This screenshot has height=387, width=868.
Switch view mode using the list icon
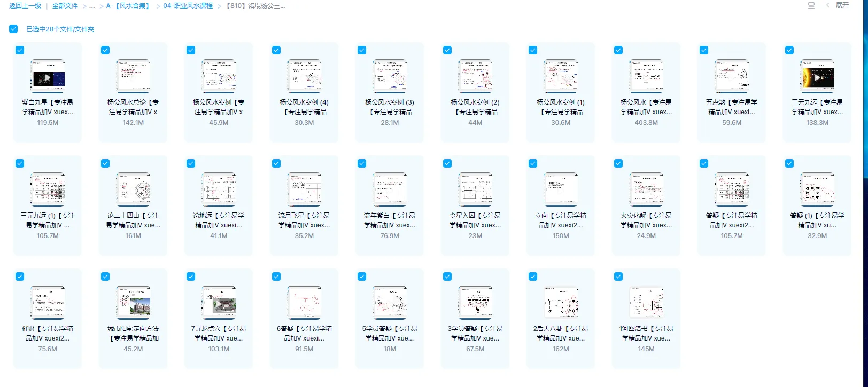point(811,5)
